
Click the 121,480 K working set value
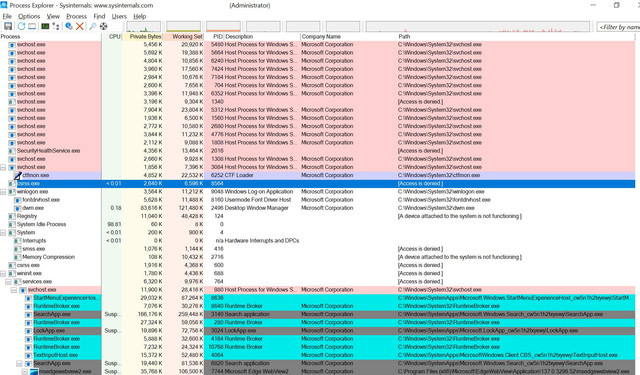click(x=191, y=208)
